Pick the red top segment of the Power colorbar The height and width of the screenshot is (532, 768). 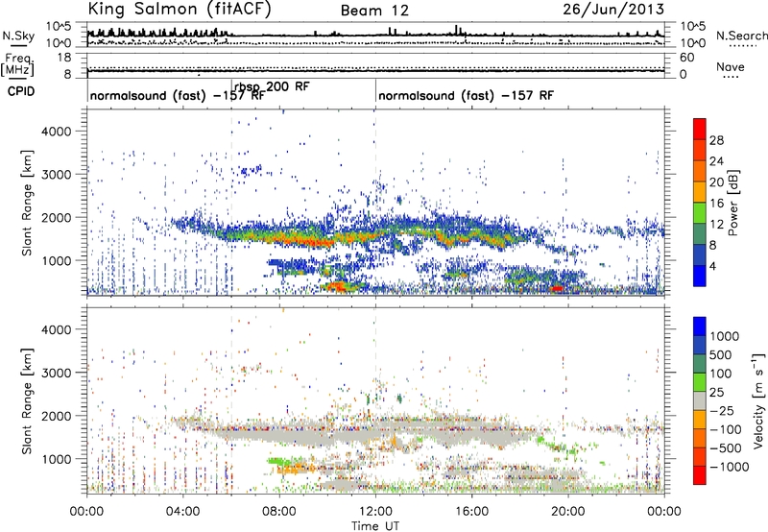pos(700,129)
